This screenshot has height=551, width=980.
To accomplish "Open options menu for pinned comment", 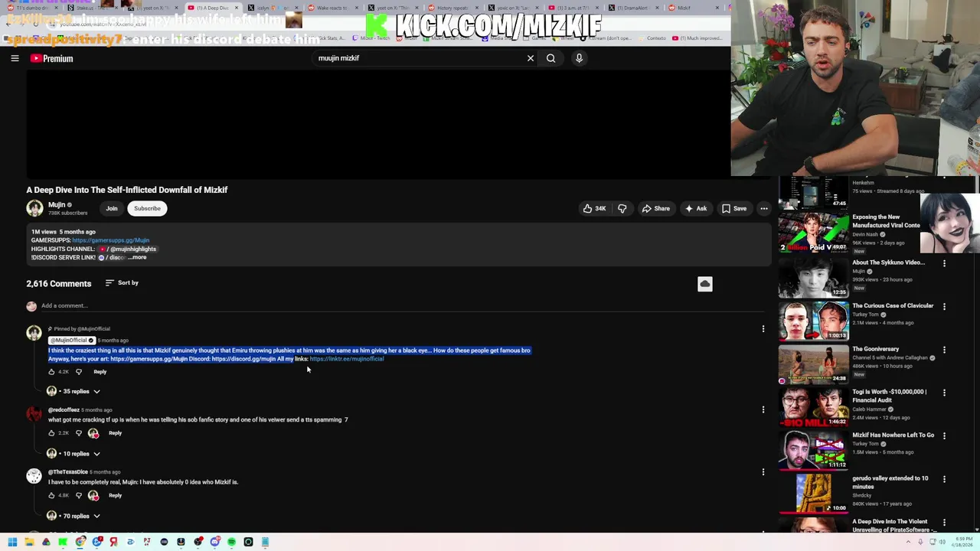I will tap(763, 329).
